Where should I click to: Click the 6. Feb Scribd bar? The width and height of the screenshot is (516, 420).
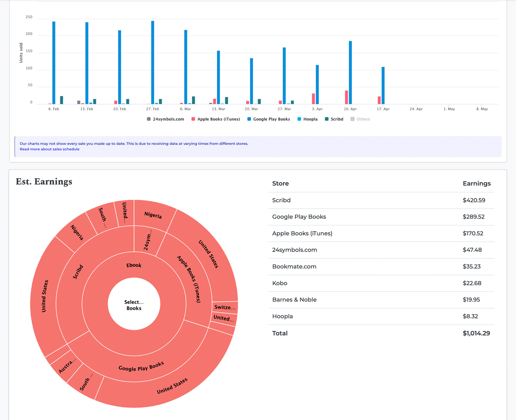62,100
